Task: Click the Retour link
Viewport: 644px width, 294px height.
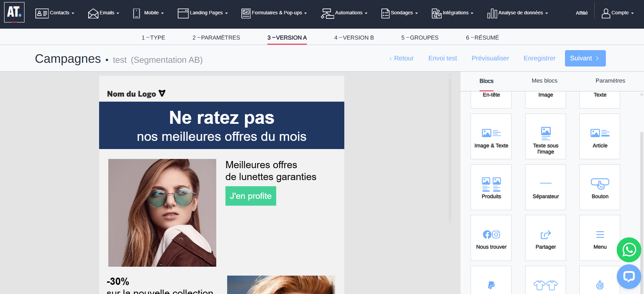Action: [x=402, y=58]
